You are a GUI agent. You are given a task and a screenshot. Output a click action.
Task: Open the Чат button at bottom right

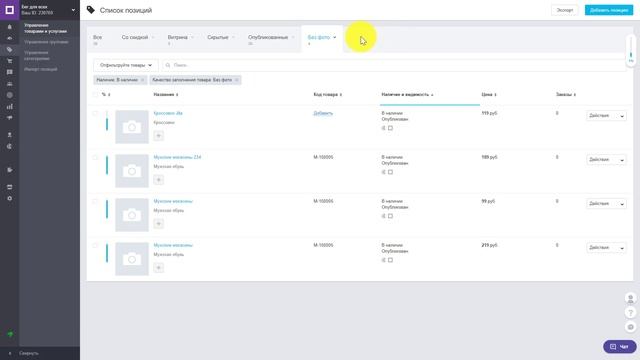coord(620,347)
